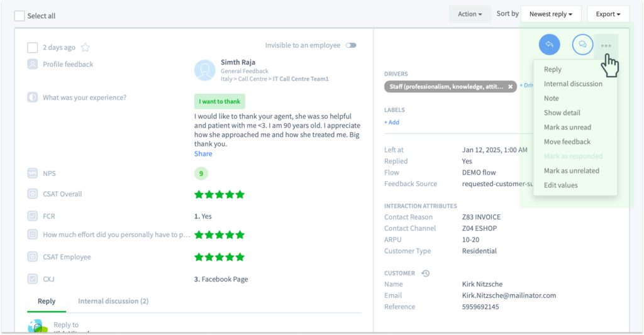Image resolution: width=644 pixels, height=335 pixels.
Task: Expand the Newest reply sort dropdown
Action: coord(551,14)
